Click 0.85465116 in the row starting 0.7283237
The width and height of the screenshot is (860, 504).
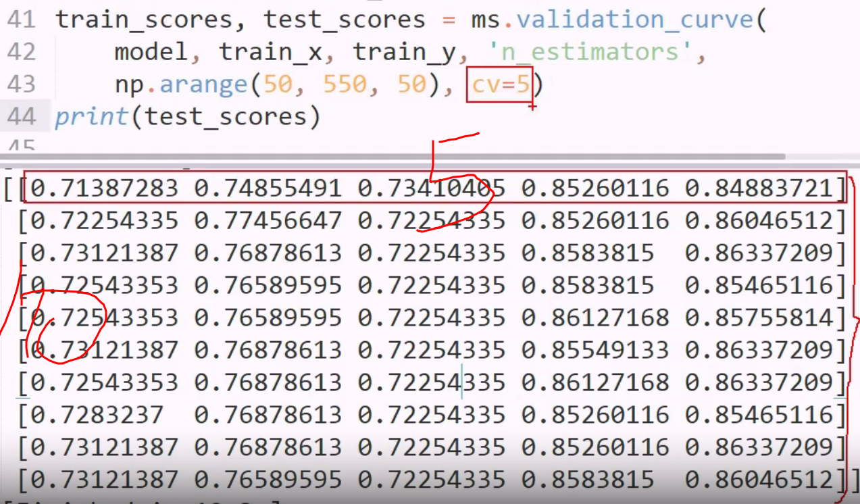coord(759,414)
